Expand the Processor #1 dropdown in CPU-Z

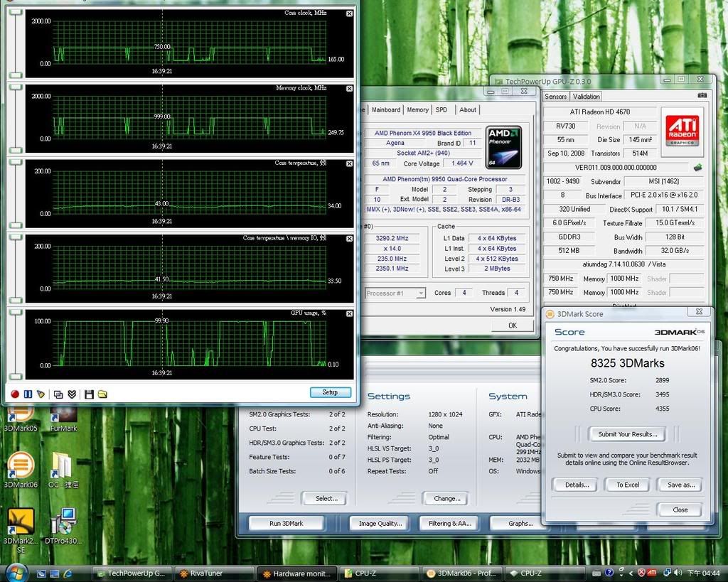click(421, 293)
